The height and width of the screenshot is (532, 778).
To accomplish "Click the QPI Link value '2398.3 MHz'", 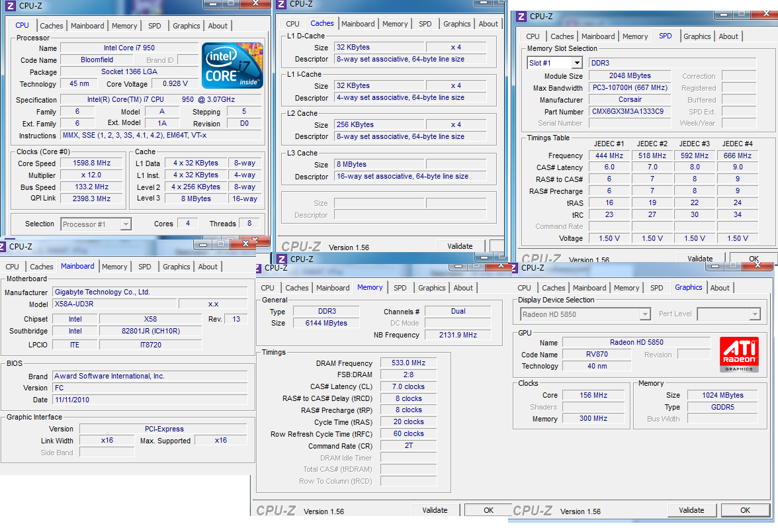I will point(91,199).
